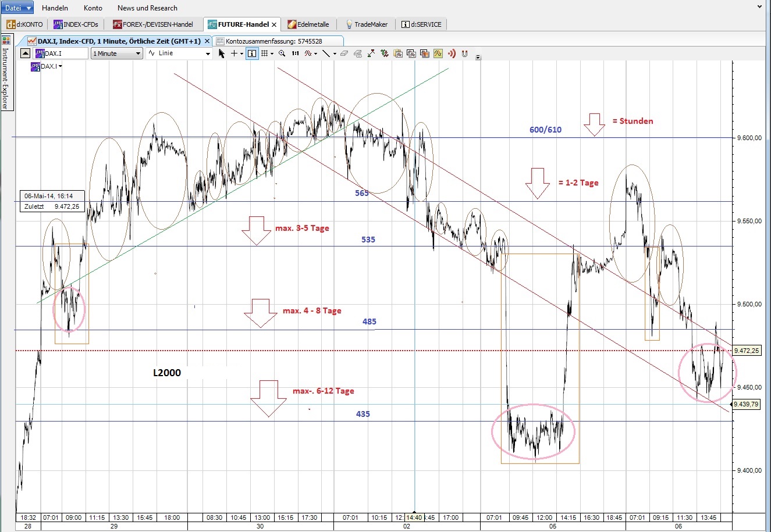The image size is (771, 532).
Task: Toggle the chart background color icon
Action: (424, 53)
